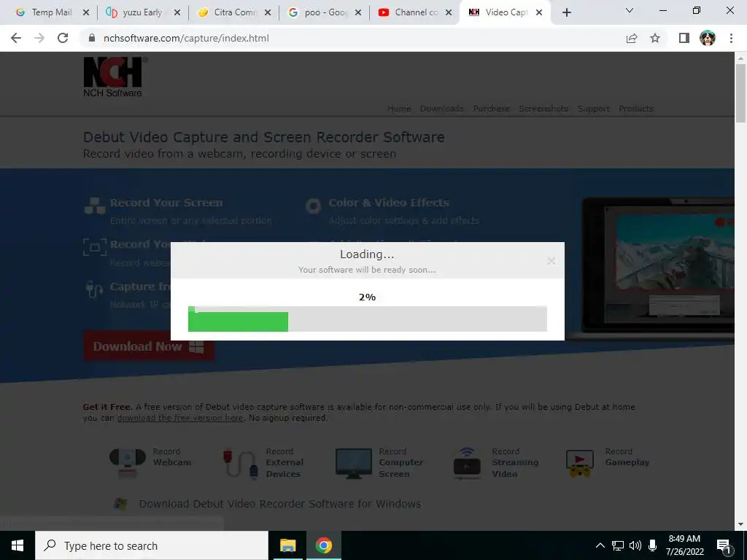Click the Capture network device icon
Viewport: 747px width, 560px height.
click(x=94, y=289)
